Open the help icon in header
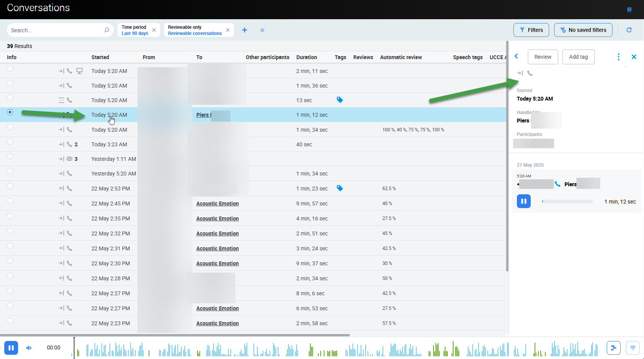Viewport: 644px width, 359px height. pyautogui.click(x=629, y=10)
